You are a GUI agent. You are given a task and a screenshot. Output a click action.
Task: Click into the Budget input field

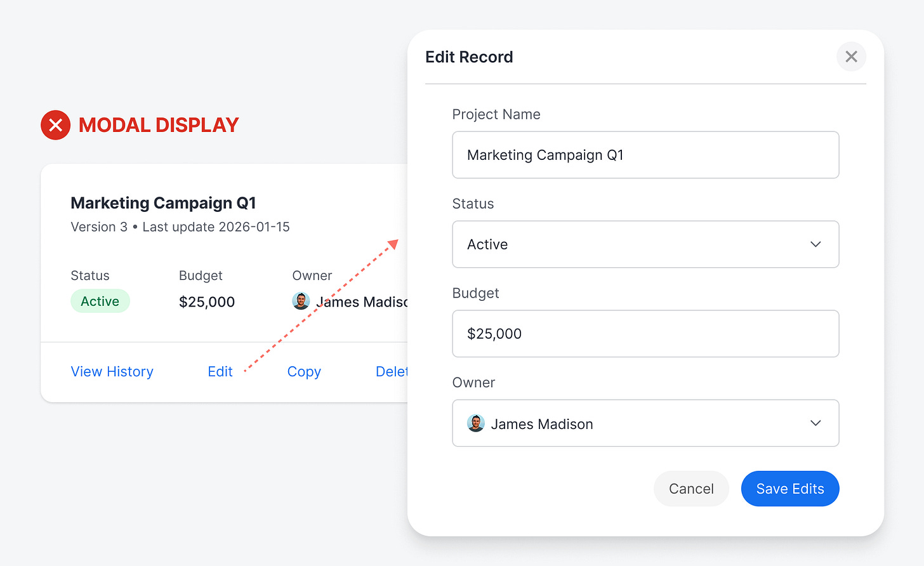pyautogui.click(x=645, y=334)
